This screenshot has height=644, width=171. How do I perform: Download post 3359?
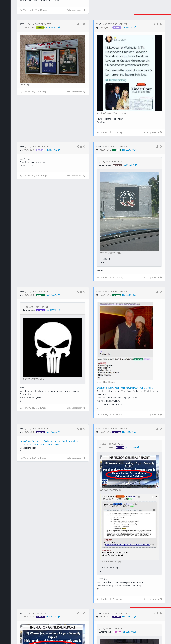click(157, 613)
